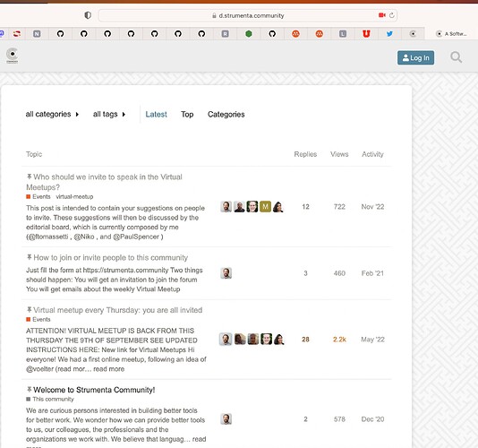The image size is (478, 448).
Task: Click the red camera icon in address bar
Action: 382,15
